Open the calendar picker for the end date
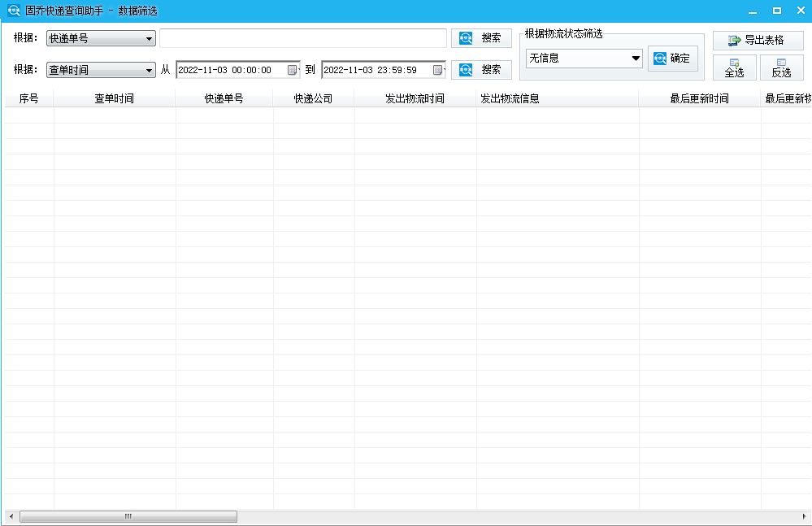The width and height of the screenshot is (812, 526). tap(438, 69)
